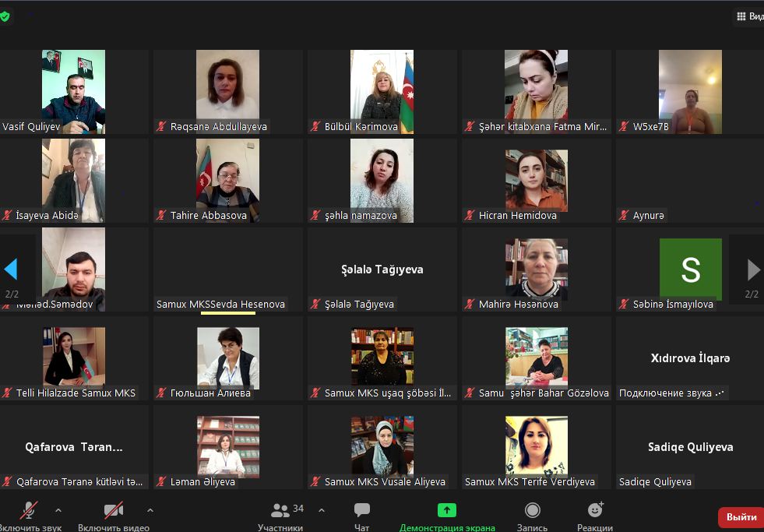The width and height of the screenshot is (764, 532).
Task: Select Vasif Quliyev's video tile
Action: [73, 91]
